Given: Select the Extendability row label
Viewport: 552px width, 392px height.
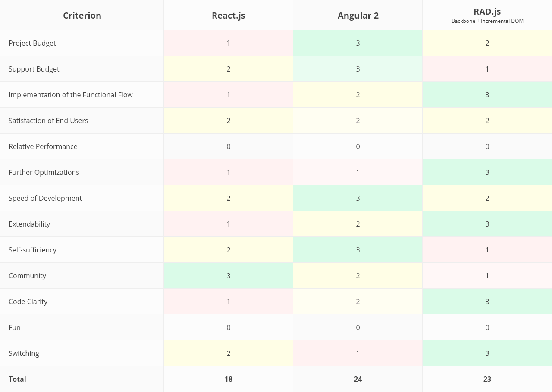Looking at the screenshot, I should tap(29, 224).
